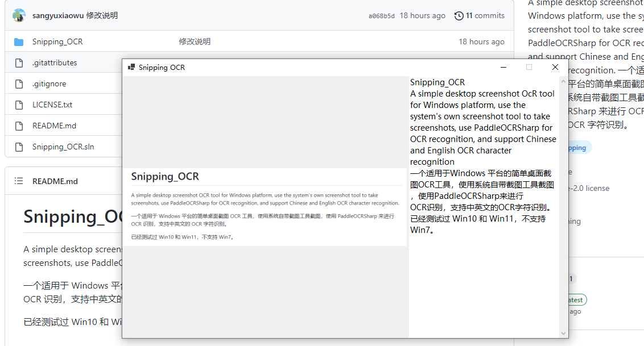Click the Latest release badge
The image size is (644, 346).
click(x=577, y=300)
